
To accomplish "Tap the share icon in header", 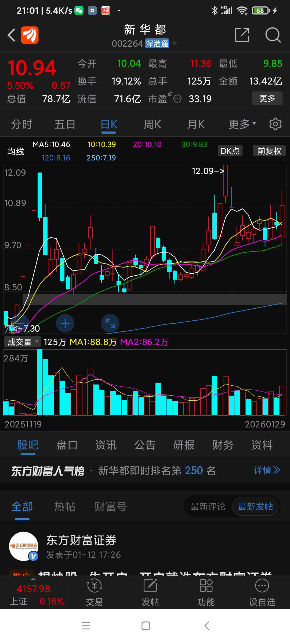I will tap(242, 35).
